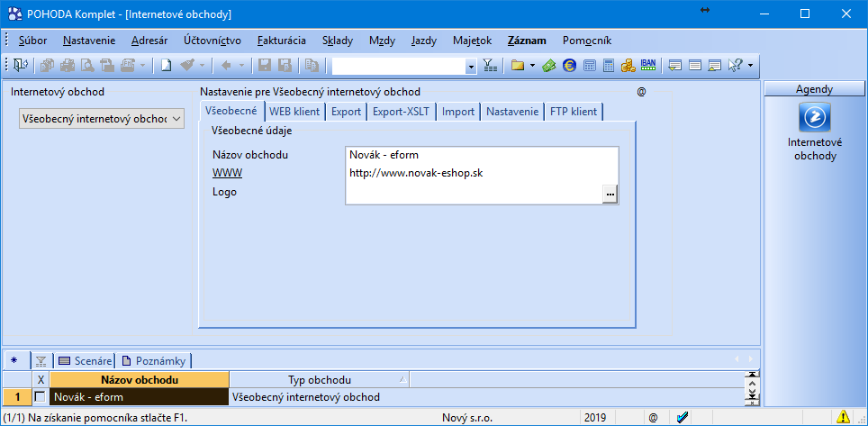Expand the back arrow history dropdown
This screenshot has height=426, width=868.
pos(241,66)
